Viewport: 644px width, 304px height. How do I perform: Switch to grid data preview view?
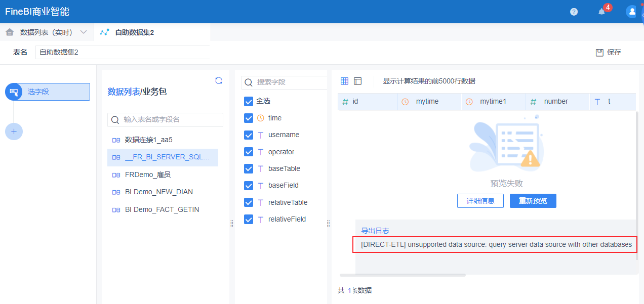(x=344, y=81)
